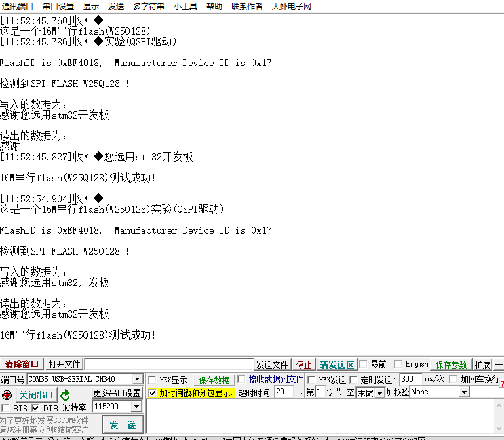
Task: Click the minus collapse button beside 扩展
Action: coord(499,365)
